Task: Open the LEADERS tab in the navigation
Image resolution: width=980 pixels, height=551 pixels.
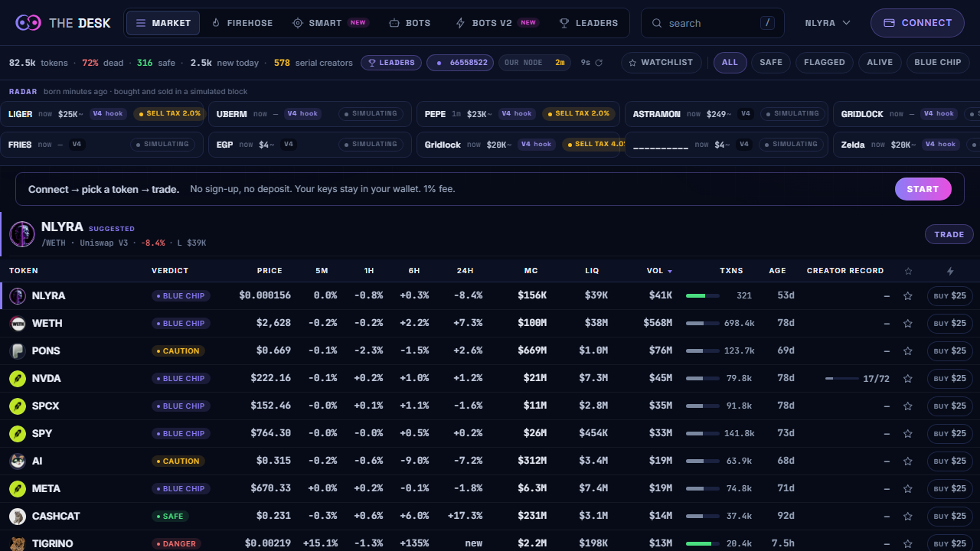Action: (x=588, y=23)
